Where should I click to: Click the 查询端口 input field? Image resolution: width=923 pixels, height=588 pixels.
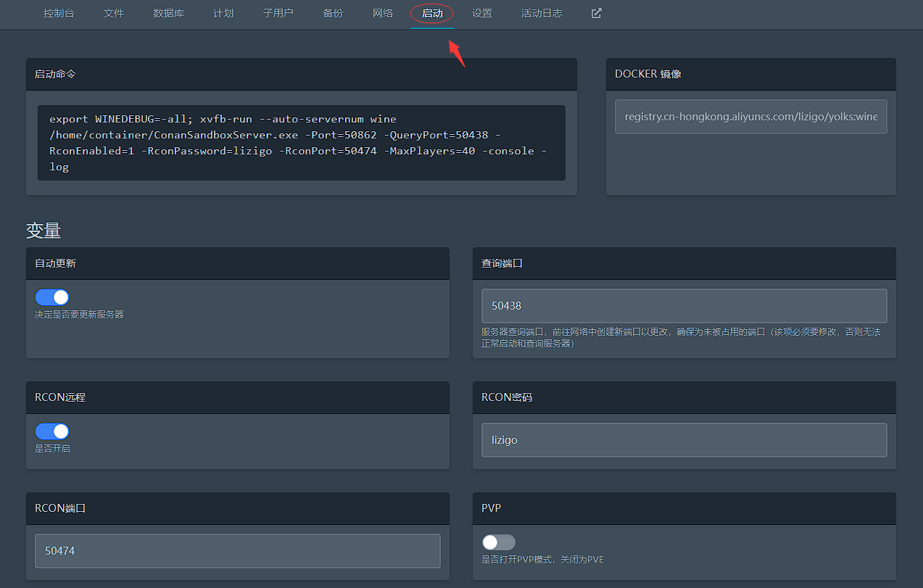pyautogui.click(x=684, y=306)
